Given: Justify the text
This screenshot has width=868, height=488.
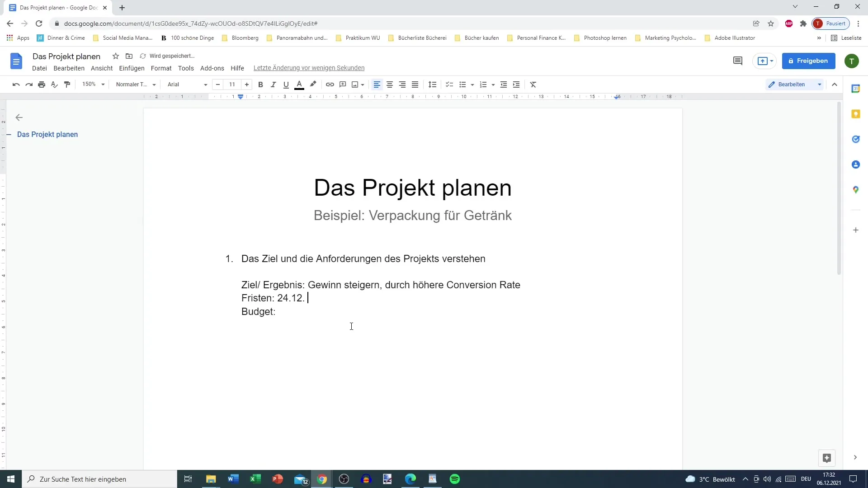Looking at the screenshot, I should (415, 84).
